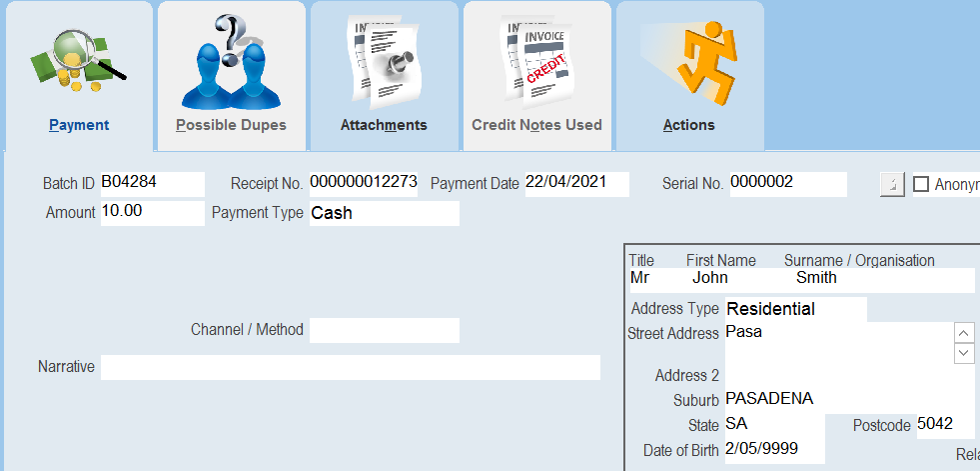980x471 pixels.
Task: Open the Channel / Method combo box
Action: point(385,330)
